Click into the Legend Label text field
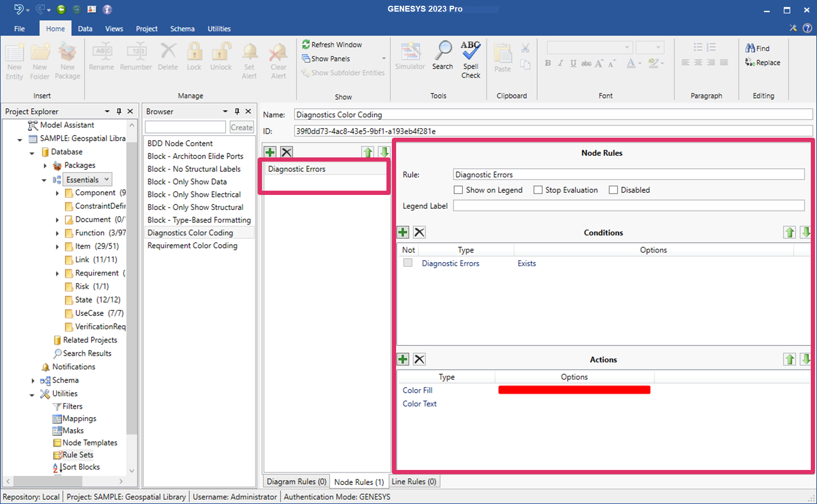 628,206
